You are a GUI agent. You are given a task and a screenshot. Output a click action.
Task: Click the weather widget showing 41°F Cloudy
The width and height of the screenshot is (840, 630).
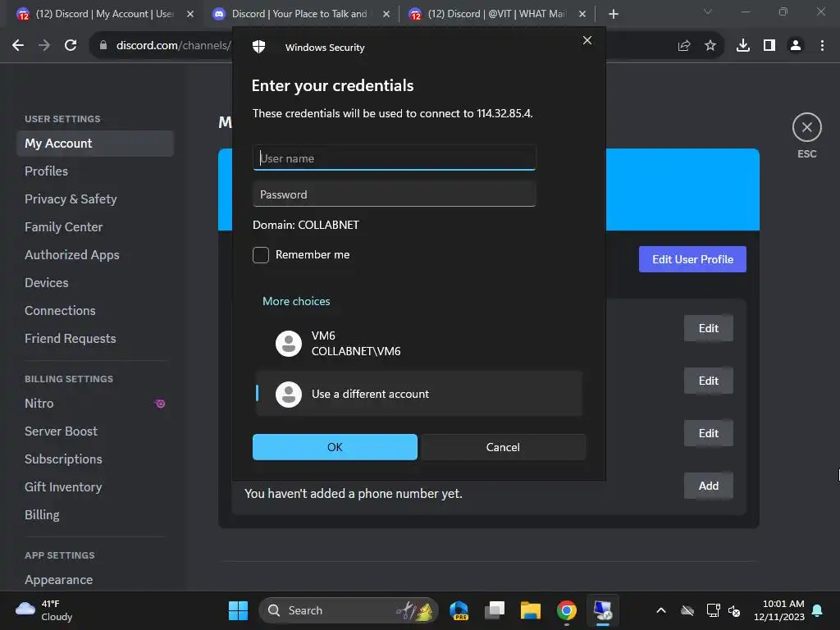[x=44, y=610]
